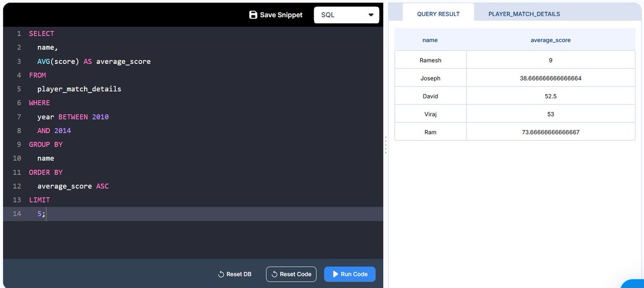Click the ORDER BY keyword line
644x288 pixels.
click(x=46, y=172)
